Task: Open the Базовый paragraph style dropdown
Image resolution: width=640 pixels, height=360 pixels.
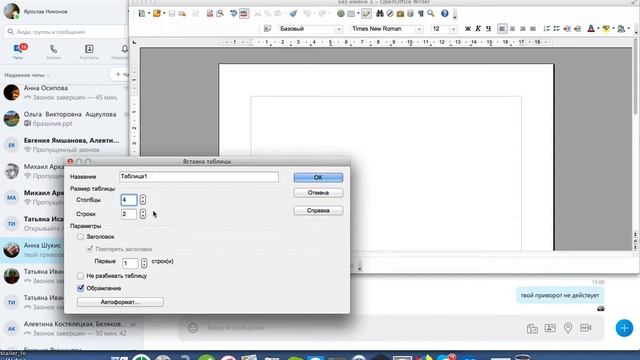Action: (338, 29)
